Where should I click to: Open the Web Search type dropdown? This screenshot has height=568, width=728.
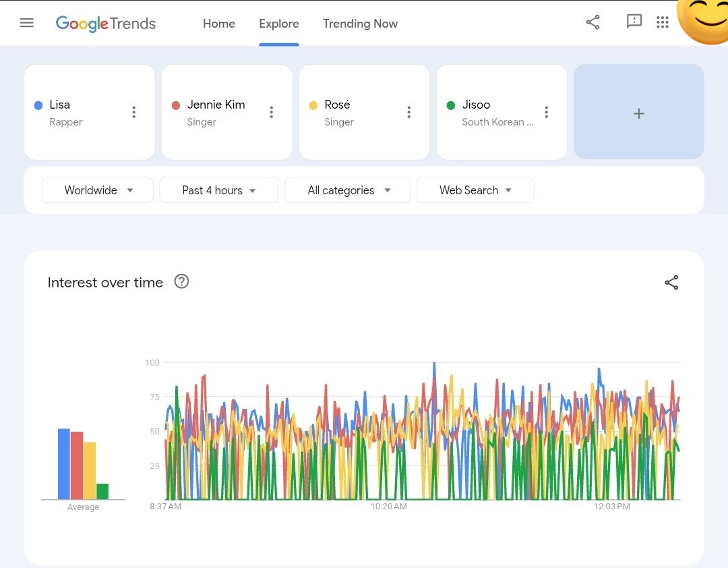click(475, 190)
